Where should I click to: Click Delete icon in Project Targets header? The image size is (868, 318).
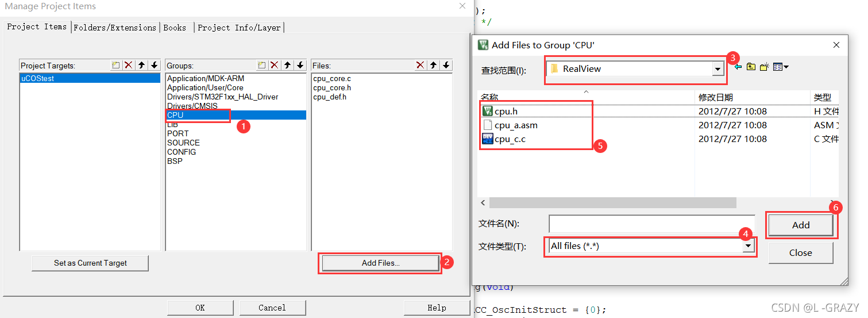coord(129,66)
